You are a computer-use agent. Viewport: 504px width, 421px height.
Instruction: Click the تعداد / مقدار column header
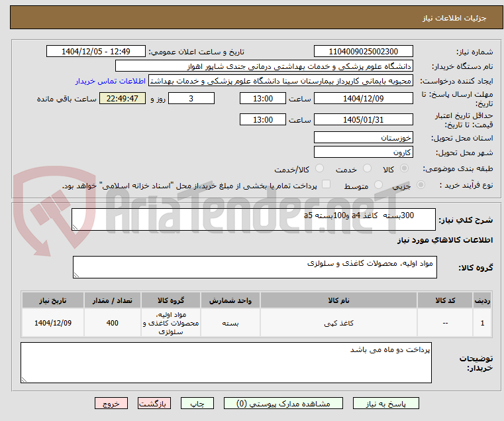[x=112, y=300]
